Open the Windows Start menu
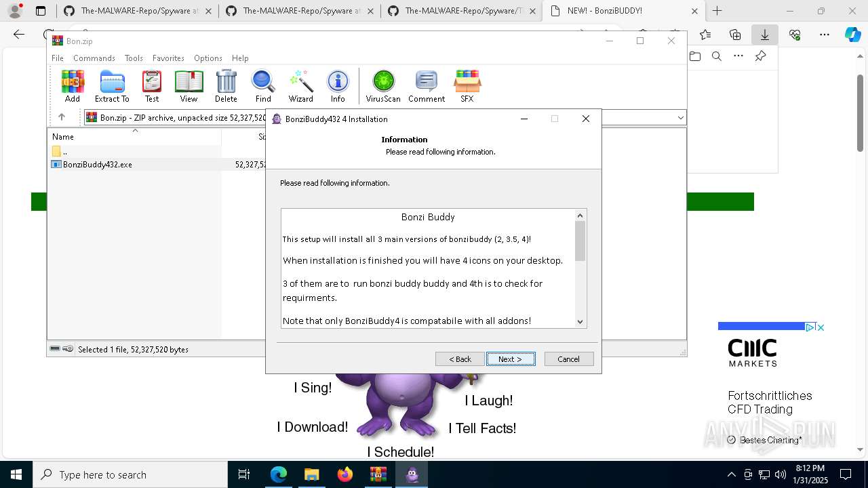Screen dimensions: 868x488 click(x=16, y=474)
